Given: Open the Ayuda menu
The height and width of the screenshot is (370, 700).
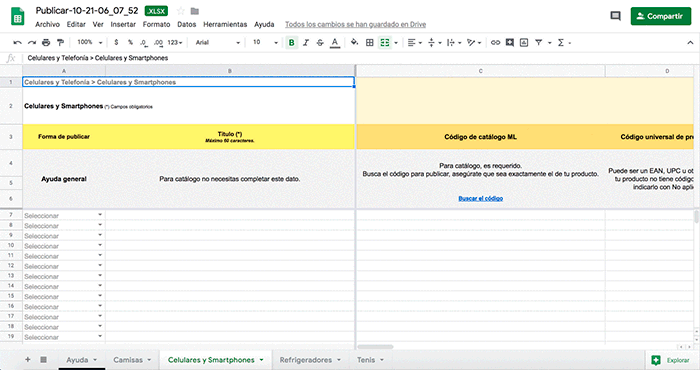Looking at the screenshot, I should 264,25.
